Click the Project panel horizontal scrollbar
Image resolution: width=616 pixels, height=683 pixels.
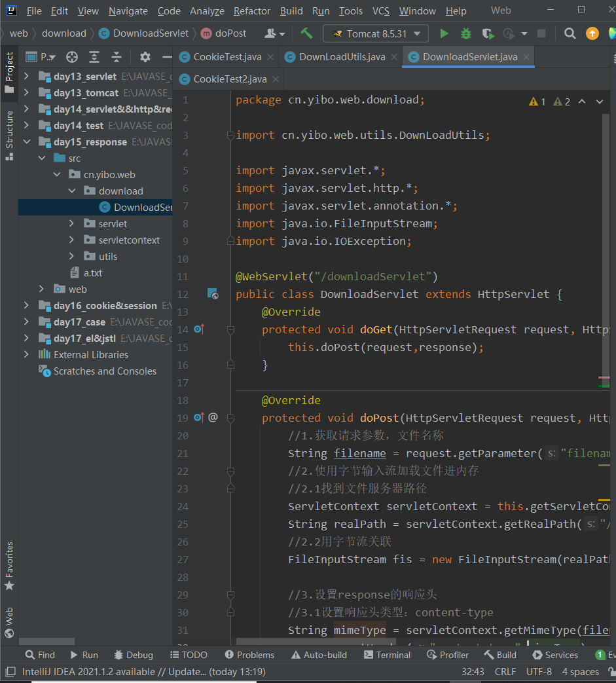point(47,641)
